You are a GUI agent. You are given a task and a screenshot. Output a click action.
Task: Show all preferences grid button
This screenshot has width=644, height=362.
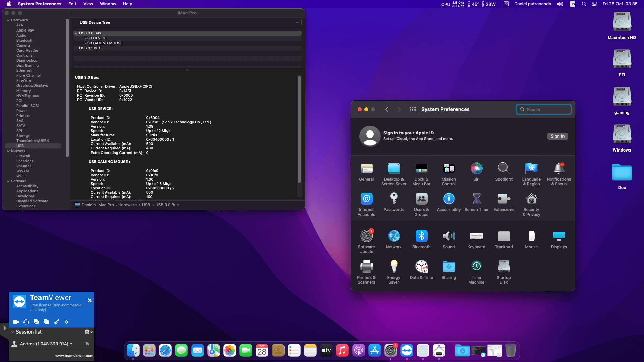pyautogui.click(x=413, y=109)
